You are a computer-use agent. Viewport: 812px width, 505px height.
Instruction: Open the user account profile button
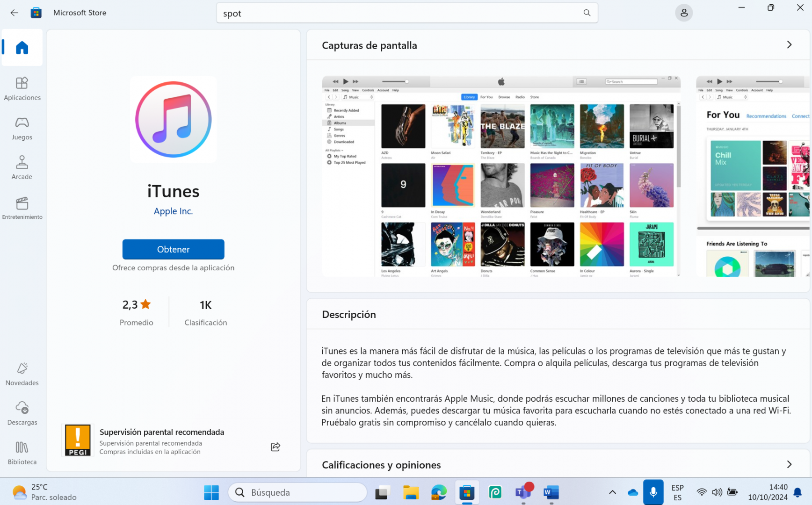683,13
